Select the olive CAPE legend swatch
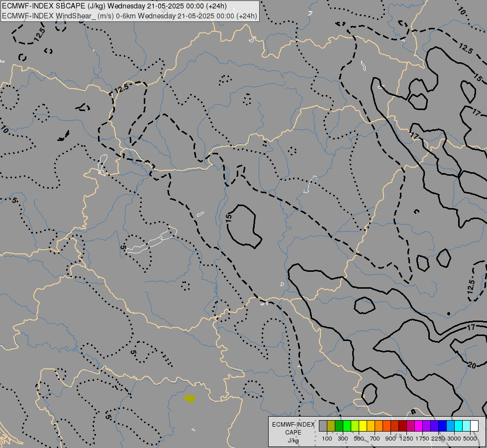 (x=331, y=426)
